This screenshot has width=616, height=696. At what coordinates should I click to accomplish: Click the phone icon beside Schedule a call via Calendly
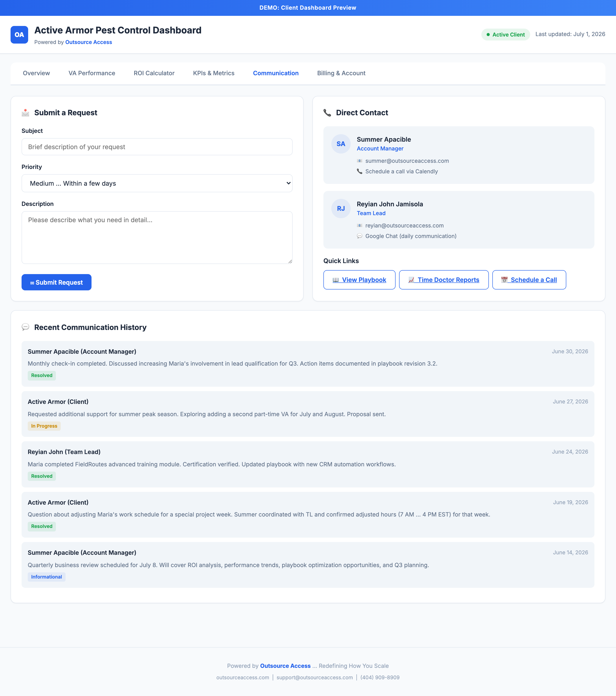[359, 171]
